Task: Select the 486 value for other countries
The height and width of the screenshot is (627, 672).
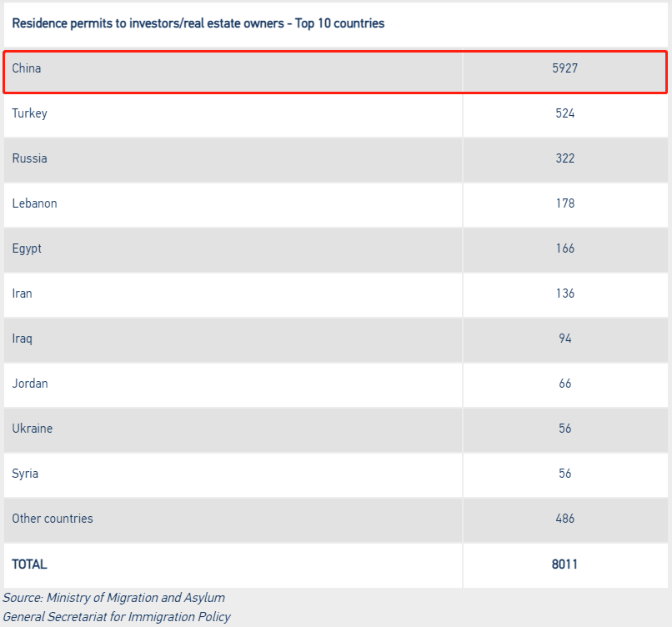Action: tap(564, 518)
